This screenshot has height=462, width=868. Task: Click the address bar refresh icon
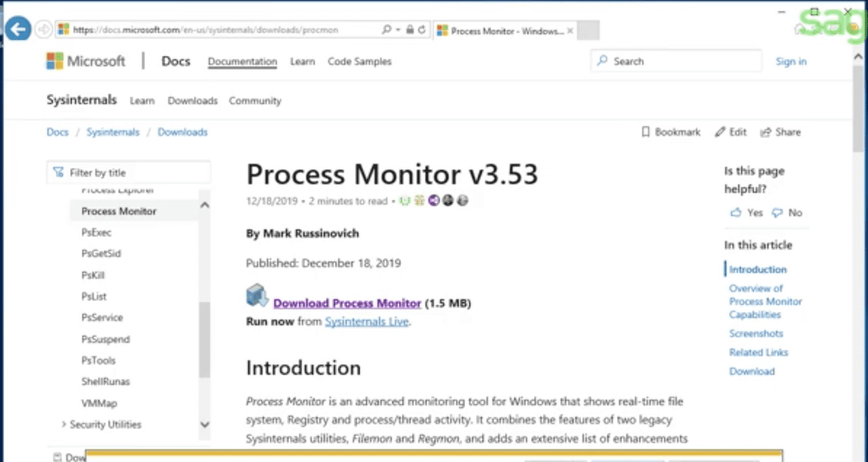click(x=422, y=30)
